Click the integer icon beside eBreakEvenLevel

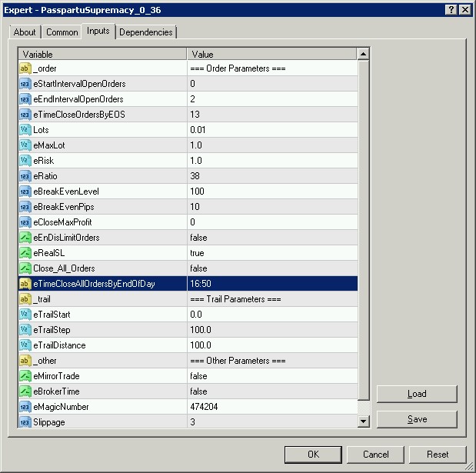25,192
